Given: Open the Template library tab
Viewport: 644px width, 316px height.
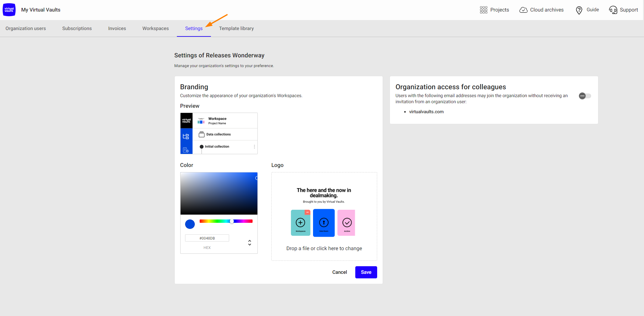Looking at the screenshot, I should tap(236, 29).
